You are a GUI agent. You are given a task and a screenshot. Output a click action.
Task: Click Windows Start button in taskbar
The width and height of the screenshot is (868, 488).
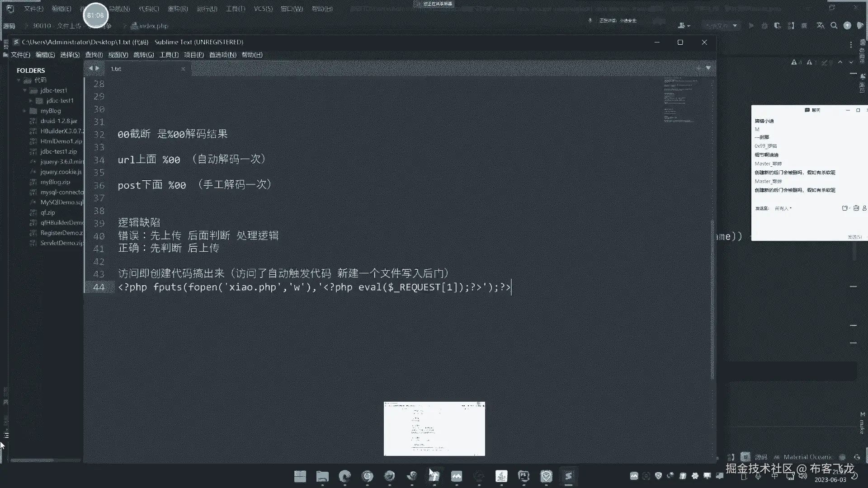[x=300, y=476]
